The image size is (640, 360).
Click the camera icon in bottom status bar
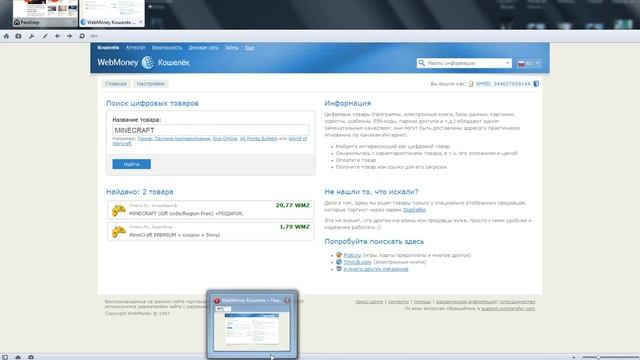[31, 357]
